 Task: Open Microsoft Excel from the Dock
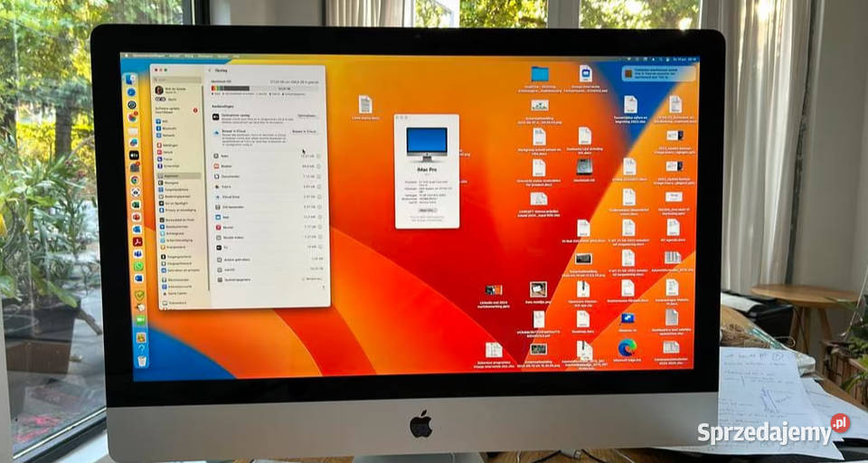(x=136, y=204)
